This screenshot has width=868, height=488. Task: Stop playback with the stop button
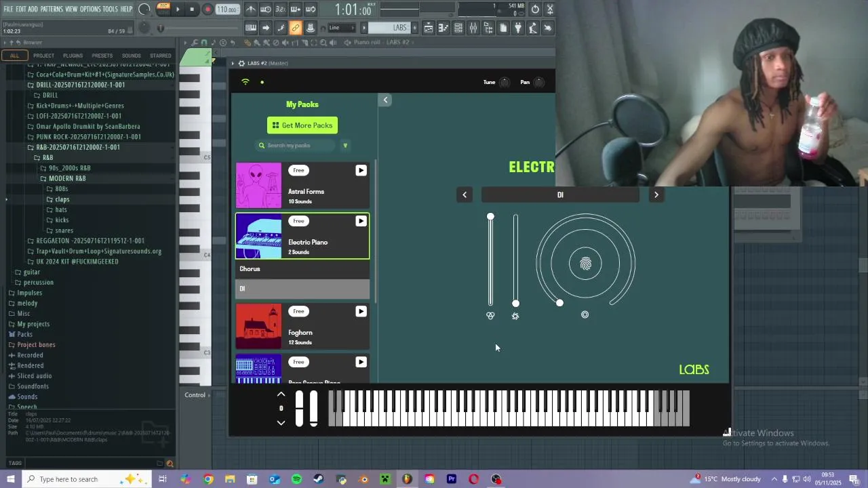192,9
